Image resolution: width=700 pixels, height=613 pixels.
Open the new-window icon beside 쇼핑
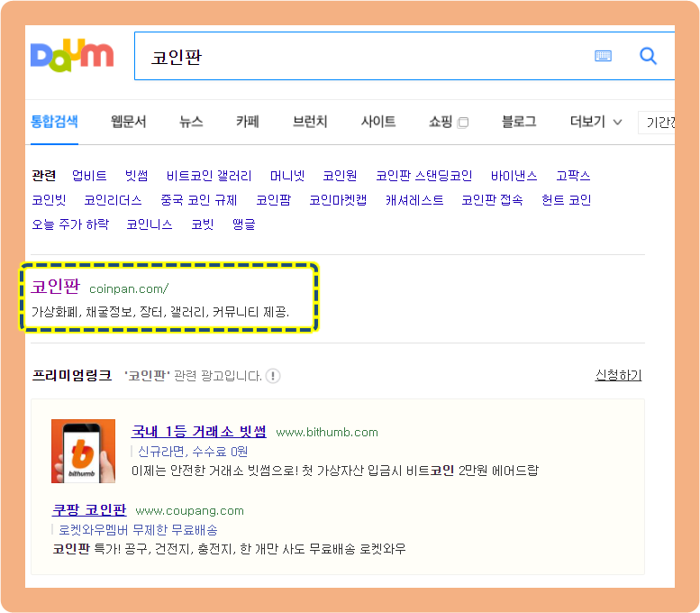coord(463,123)
